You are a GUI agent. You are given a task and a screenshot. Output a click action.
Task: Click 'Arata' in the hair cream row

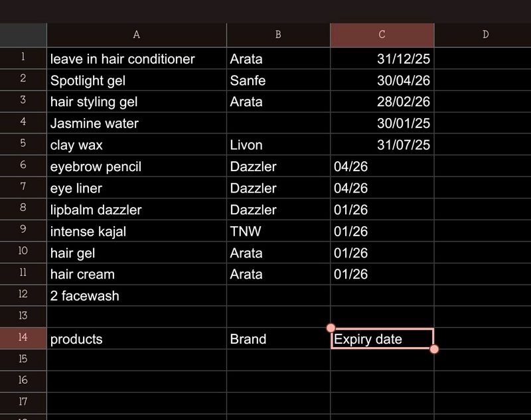pos(278,274)
